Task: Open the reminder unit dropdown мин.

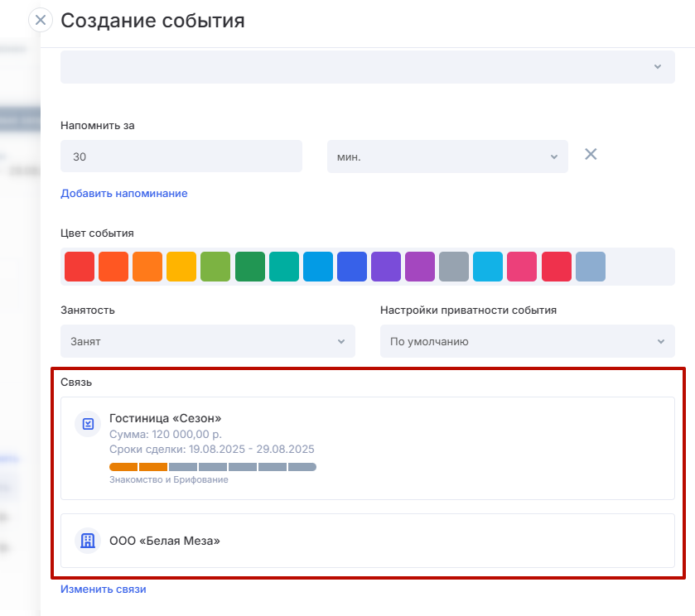Action: (447, 156)
